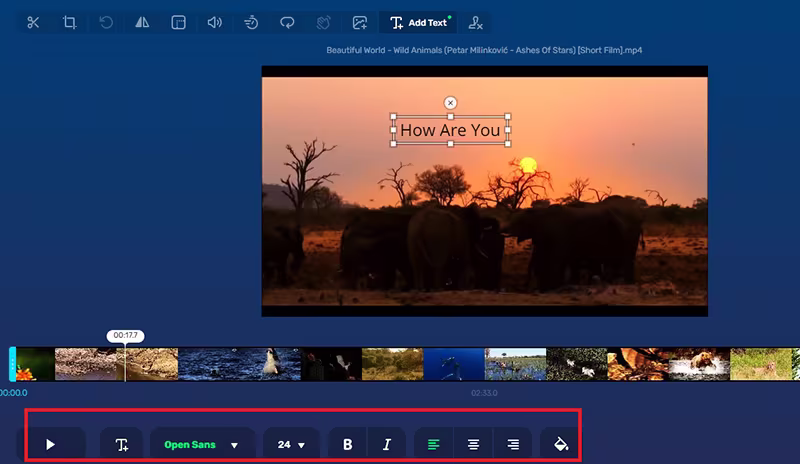Click the bottom-right text box resize handle
The width and height of the screenshot is (800, 464).
[508, 144]
